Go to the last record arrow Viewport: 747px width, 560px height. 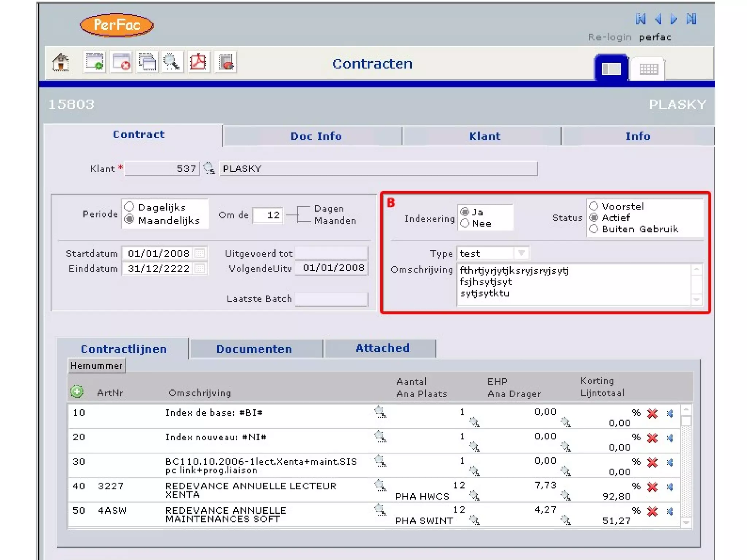pyautogui.click(x=691, y=19)
